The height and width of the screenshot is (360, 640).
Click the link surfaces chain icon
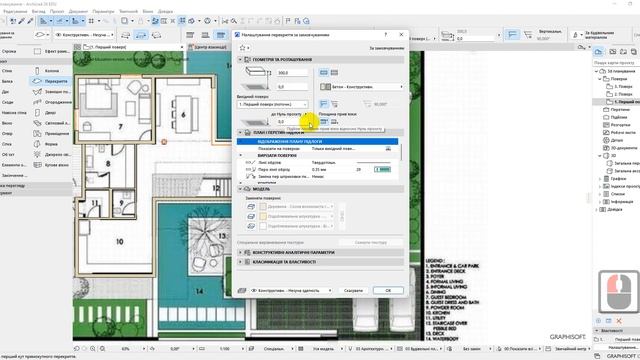pos(342,216)
